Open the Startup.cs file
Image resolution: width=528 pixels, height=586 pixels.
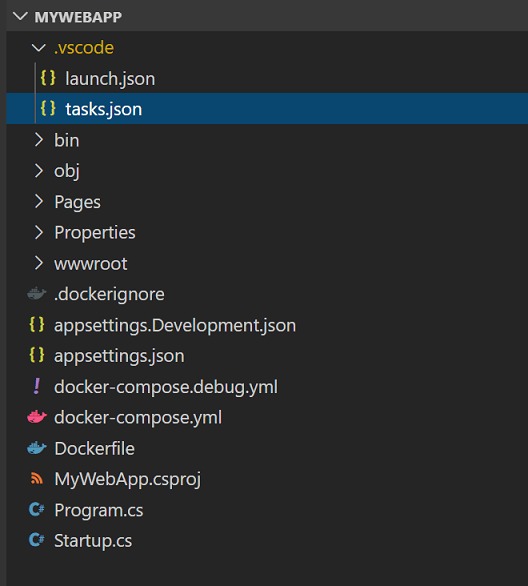pos(93,541)
